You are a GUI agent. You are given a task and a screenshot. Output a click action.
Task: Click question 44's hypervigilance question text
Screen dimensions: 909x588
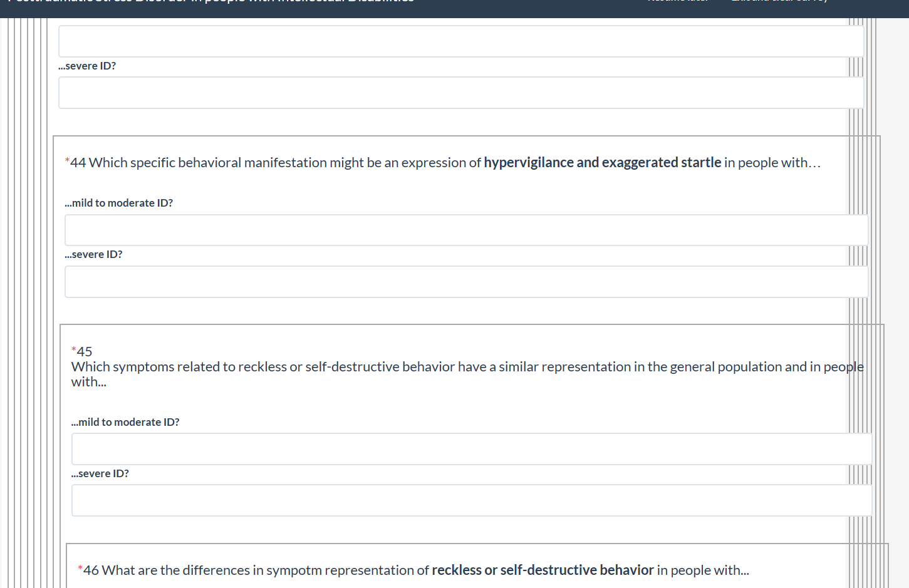coord(276,163)
